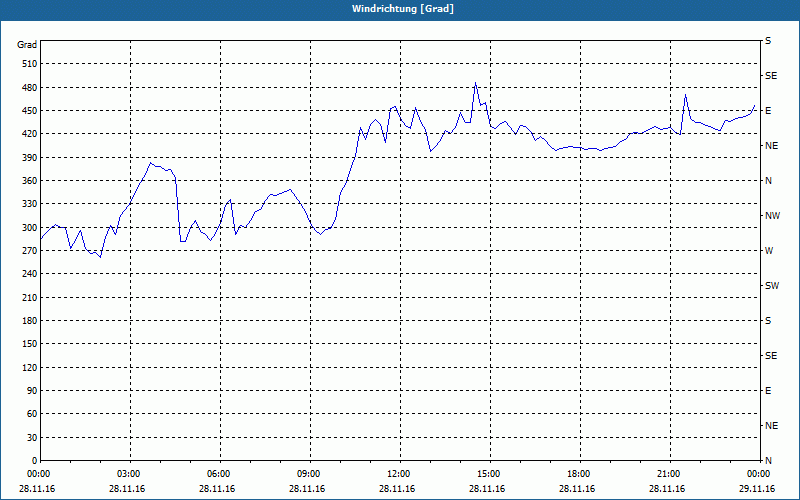This screenshot has width=800, height=500.
Task: Select the 21:00 time label
Action: coord(667,474)
